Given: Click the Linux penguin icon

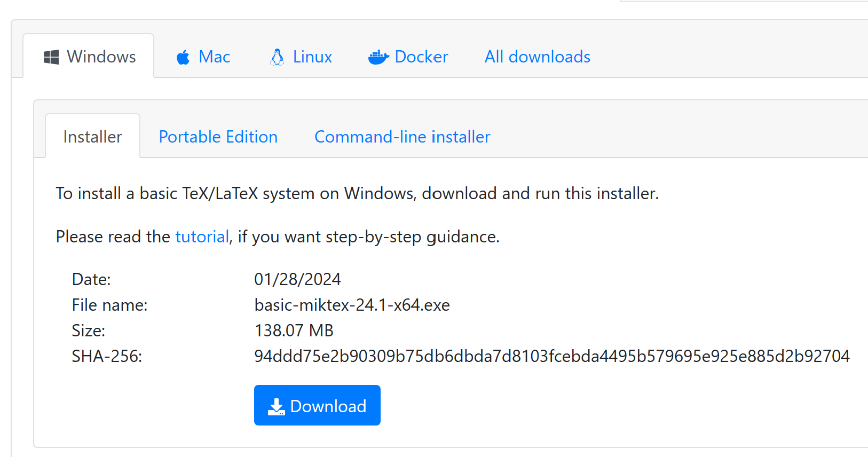Looking at the screenshot, I should [277, 57].
